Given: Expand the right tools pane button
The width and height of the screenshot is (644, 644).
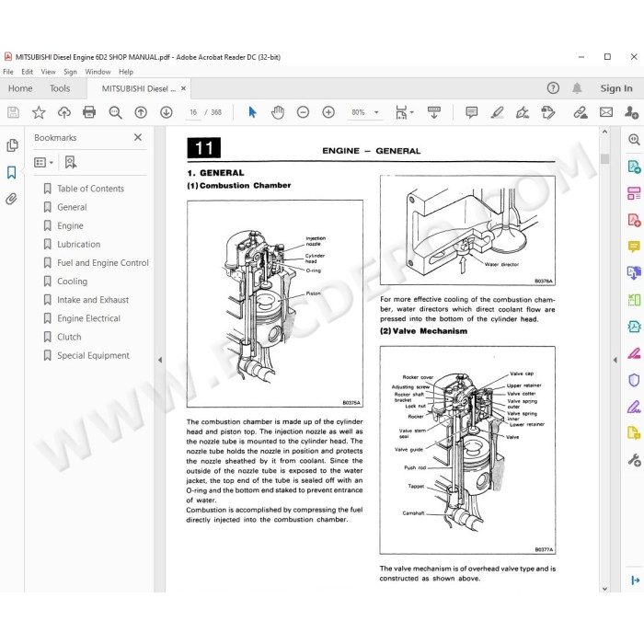Looking at the screenshot, I should pyautogui.click(x=635, y=581).
